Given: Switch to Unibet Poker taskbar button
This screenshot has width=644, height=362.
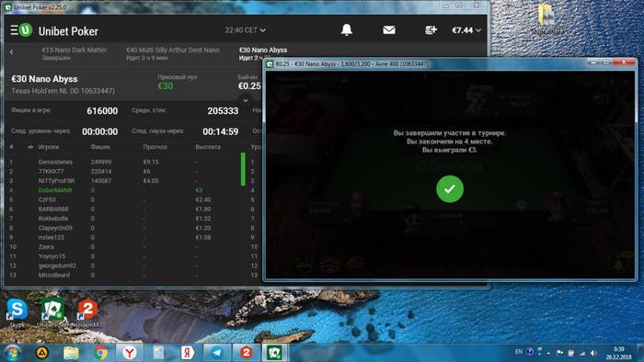Looking at the screenshot, I should [x=274, y=353].
